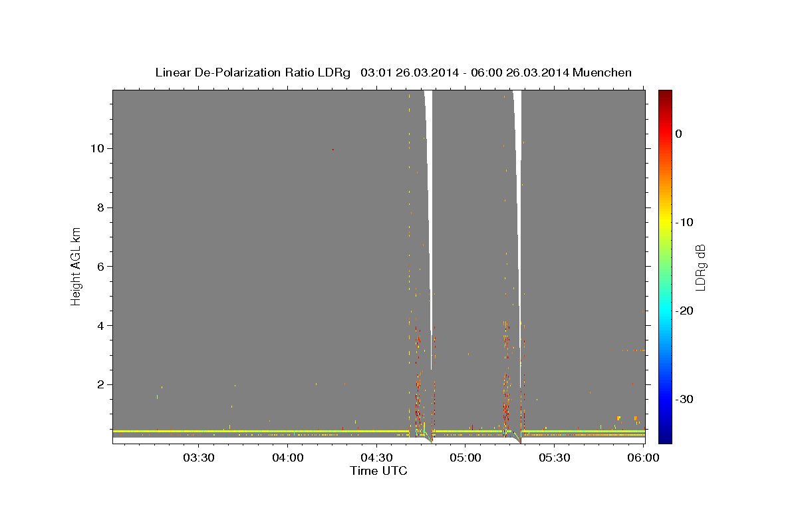
Task: Click the colorbar value -20
Action: 684,311
